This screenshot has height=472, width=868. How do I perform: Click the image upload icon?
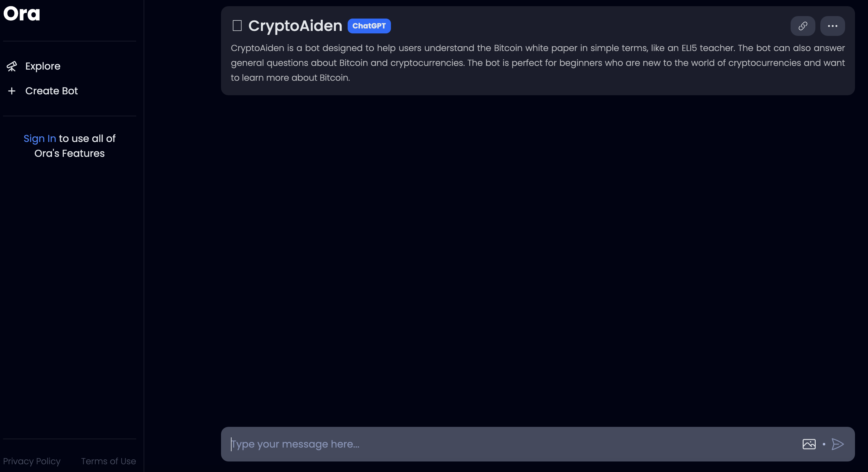tap(809, 444)
